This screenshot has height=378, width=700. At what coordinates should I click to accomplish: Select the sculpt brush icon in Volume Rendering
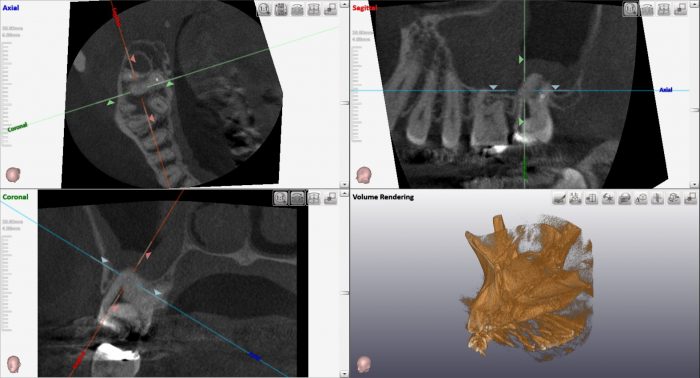coord(559,198)
